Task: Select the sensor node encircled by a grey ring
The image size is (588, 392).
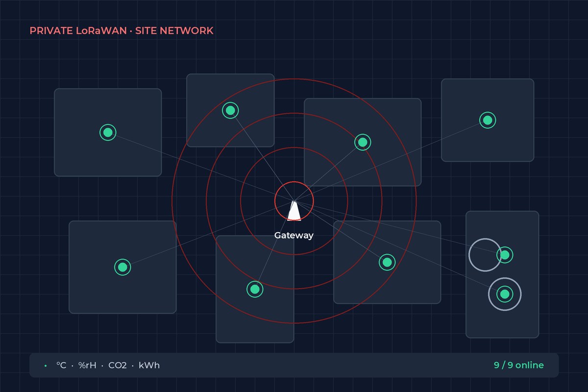Action: [505, 294]
